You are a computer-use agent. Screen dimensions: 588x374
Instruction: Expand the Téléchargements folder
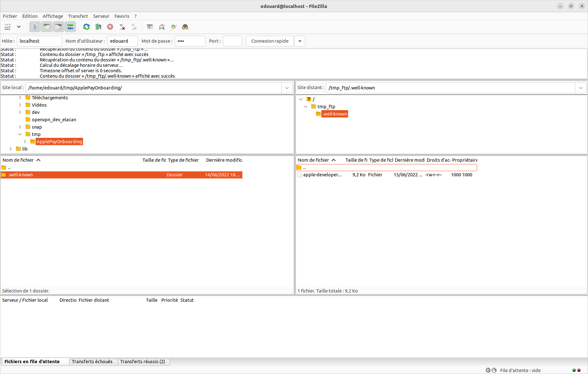tap(20, 98)
